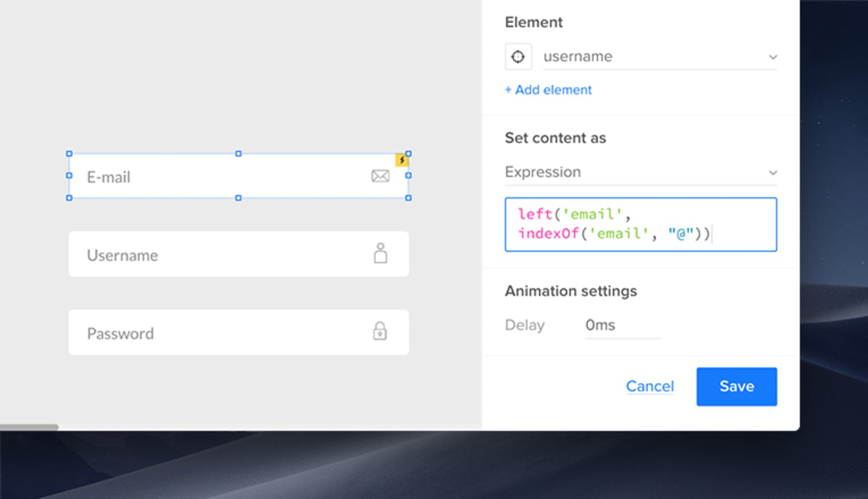Select the Username input field on canvas
Viewport: 868px width, 499px height.
point(219,254)
